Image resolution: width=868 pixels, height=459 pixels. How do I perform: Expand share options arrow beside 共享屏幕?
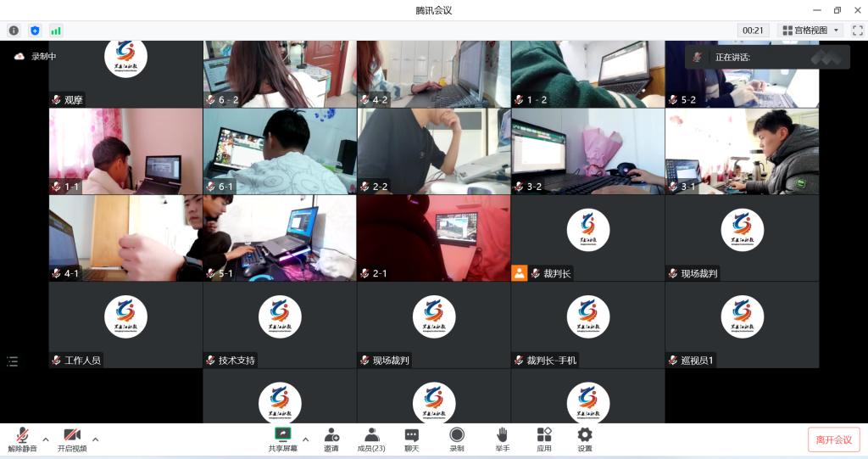[x=305, y=439]
